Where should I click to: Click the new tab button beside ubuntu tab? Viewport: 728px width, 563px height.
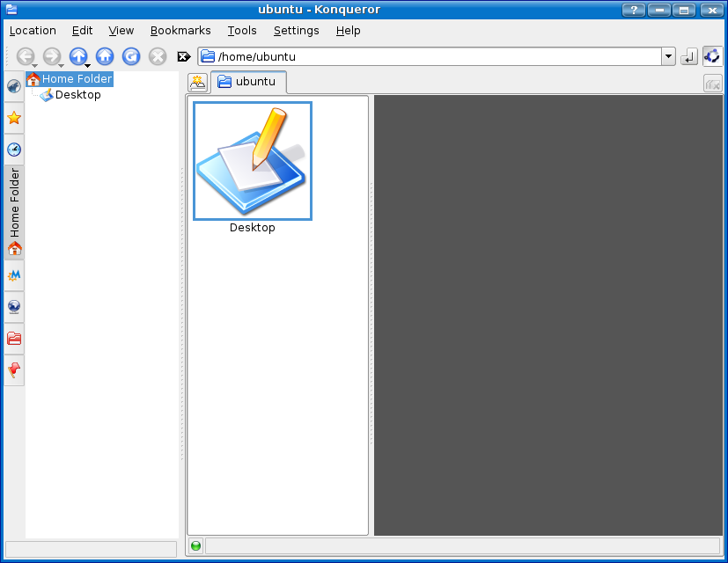(x=198, y=83)
